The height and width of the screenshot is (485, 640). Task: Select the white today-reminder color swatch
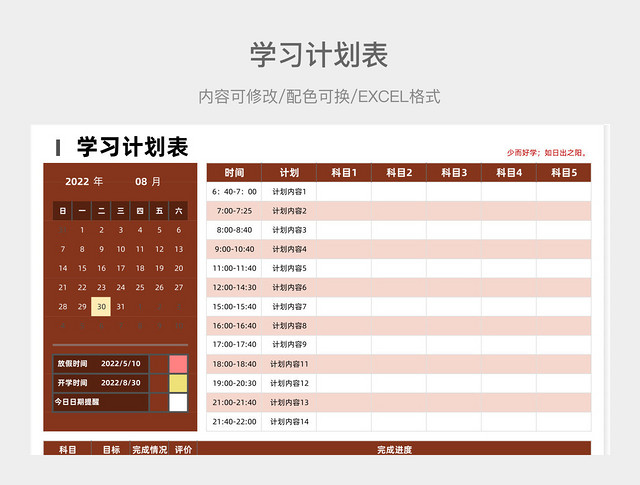pos(178,402)
